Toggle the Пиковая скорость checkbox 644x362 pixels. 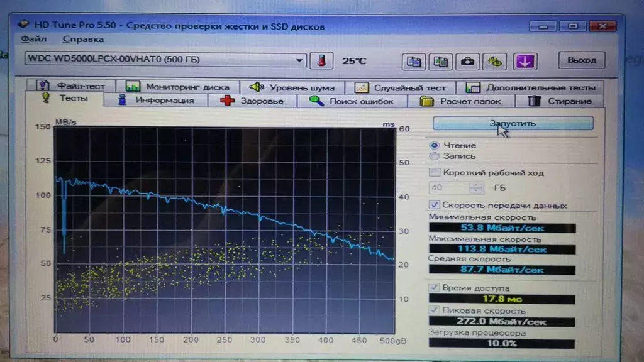[434, 310]
